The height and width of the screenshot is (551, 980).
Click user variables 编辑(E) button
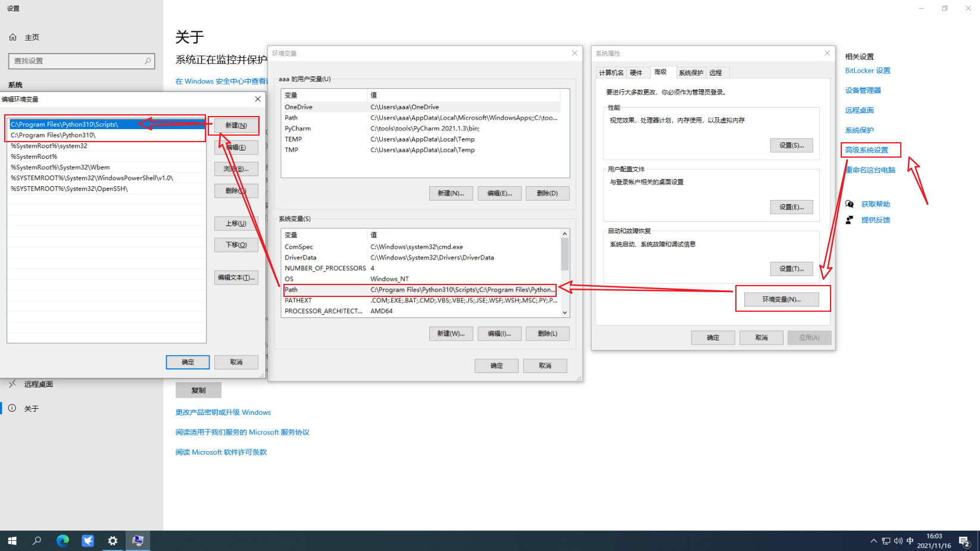tap(499, 193)
